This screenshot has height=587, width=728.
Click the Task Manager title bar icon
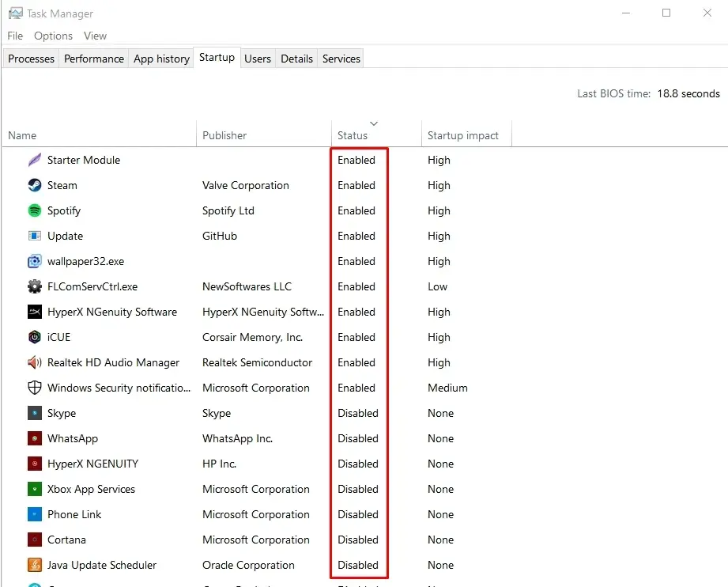15,13
